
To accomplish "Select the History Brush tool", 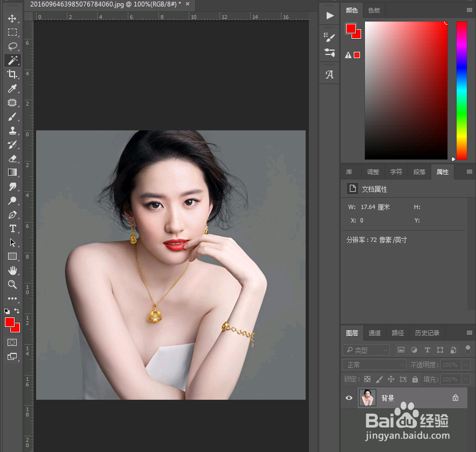I will [12, 145].
